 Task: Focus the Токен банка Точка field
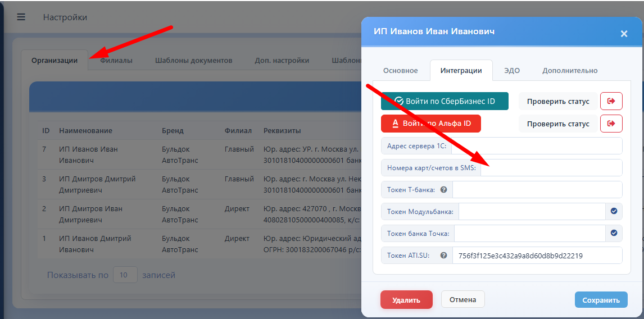pos(530,233)
